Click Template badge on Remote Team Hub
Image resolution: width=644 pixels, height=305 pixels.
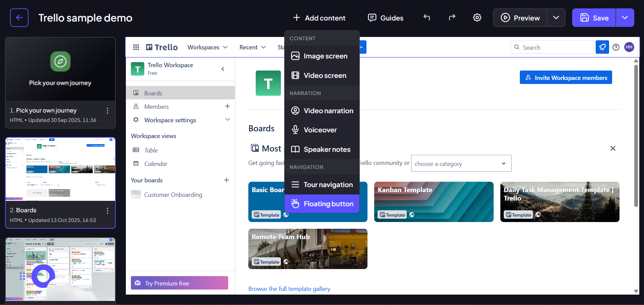click(266, 262)
